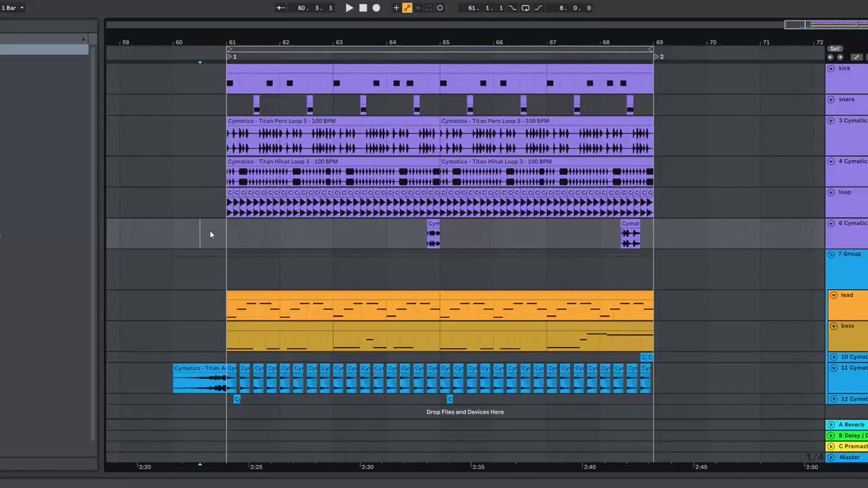This screenshot has height=488, width=868.
Task: Select the bass track title
Action: tap(848, 326)
